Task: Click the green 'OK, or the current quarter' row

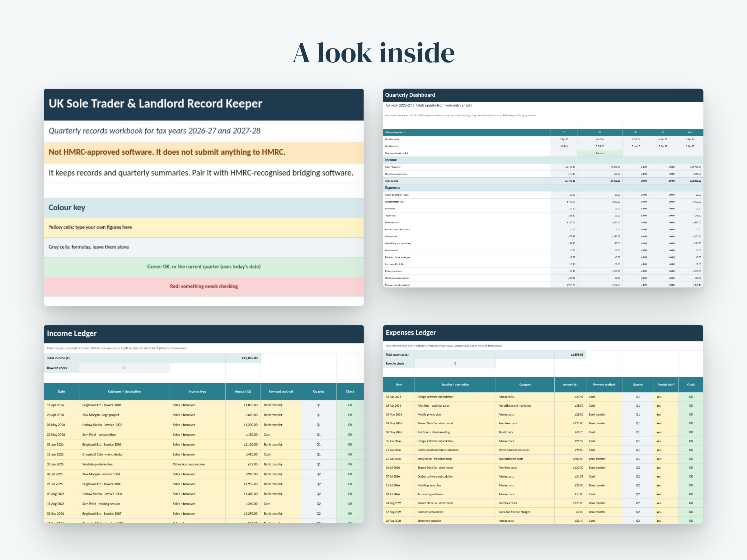Action: pyautogui.click(x=204, y=267)
